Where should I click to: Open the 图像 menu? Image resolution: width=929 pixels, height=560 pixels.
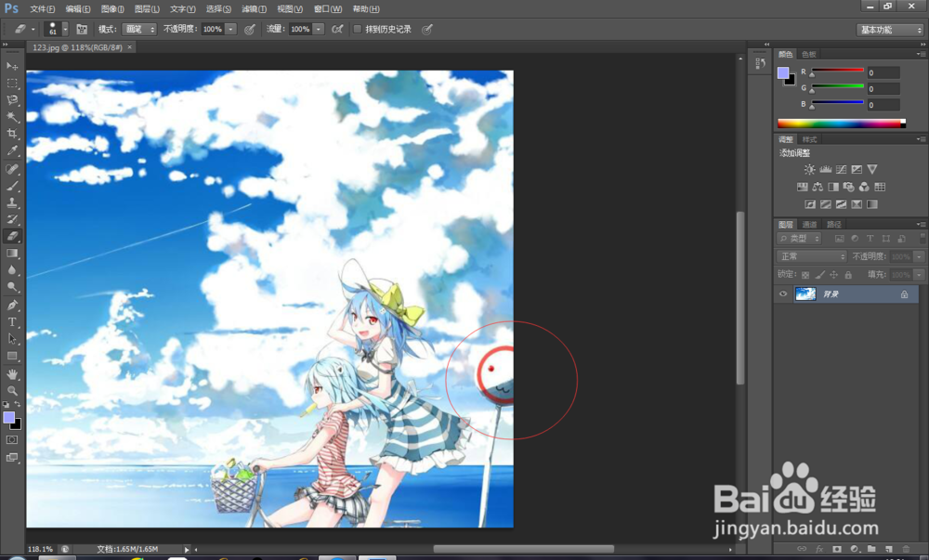coord(112,9)
